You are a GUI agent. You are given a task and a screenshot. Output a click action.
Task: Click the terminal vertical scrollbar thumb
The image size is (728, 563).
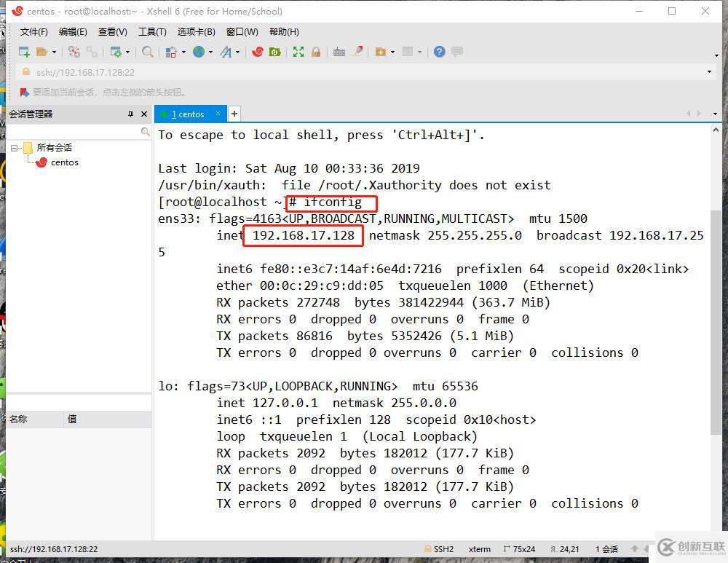(x=716, y=323)
